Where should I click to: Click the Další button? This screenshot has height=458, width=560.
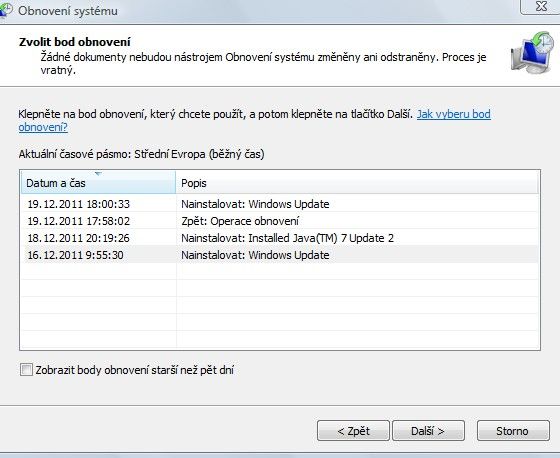click(428, 431)
